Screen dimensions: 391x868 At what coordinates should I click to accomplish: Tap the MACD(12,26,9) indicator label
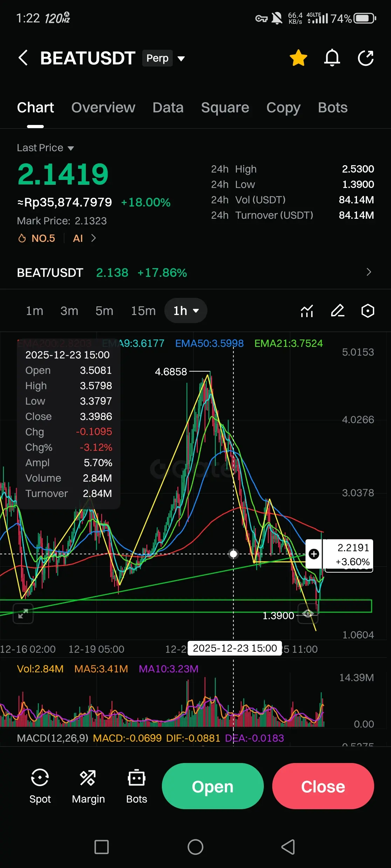[53, 738]
